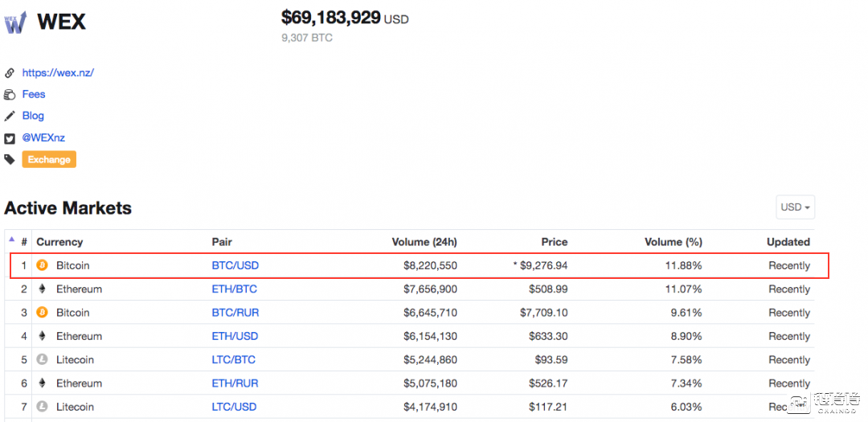Click the Bitcoin name in the BTC/USD row

(x=72, y=265)
